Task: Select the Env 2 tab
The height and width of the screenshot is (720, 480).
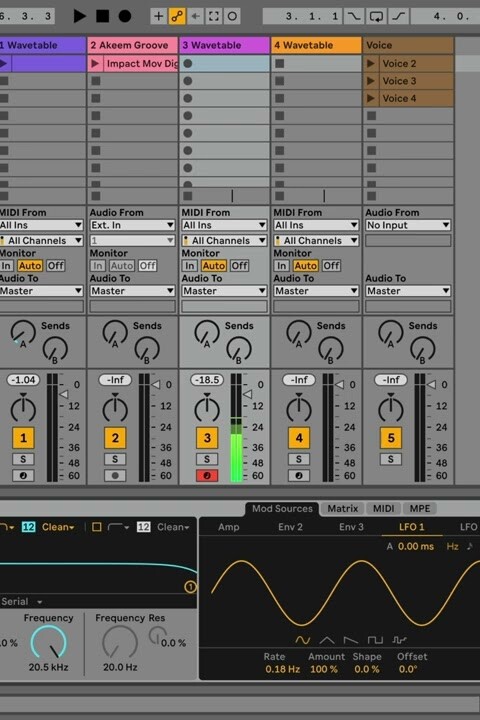Action: click(290, 527)
